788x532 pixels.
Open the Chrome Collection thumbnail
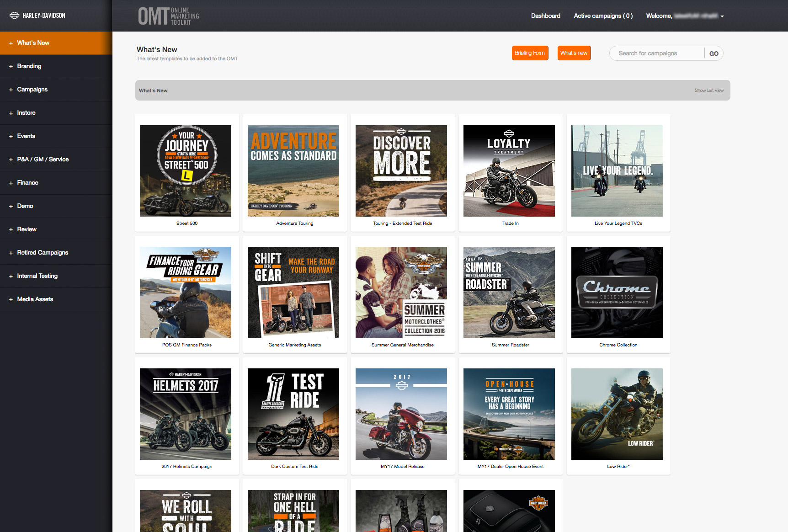click(617, 293)
